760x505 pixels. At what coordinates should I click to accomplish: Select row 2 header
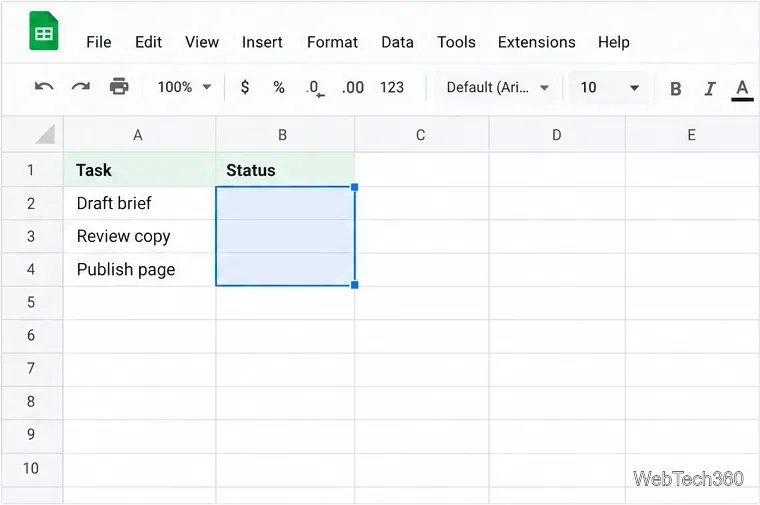(x=32, y=203)
